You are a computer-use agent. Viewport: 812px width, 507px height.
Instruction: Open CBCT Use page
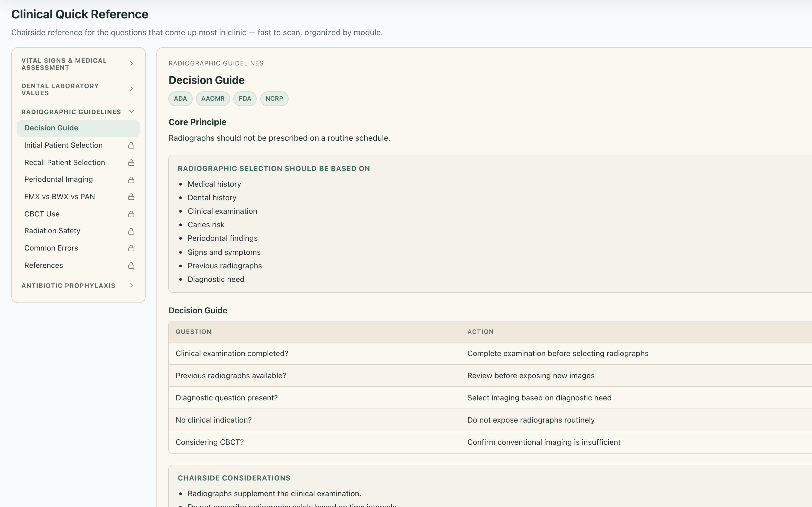78,214
